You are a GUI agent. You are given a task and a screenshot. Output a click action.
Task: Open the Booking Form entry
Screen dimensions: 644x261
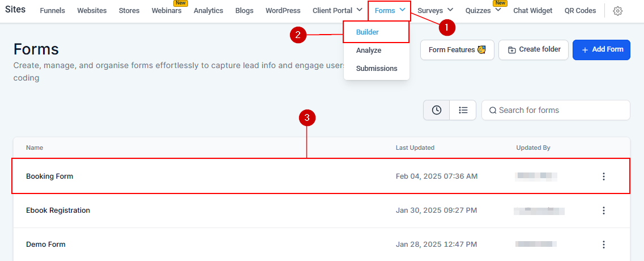50,176
